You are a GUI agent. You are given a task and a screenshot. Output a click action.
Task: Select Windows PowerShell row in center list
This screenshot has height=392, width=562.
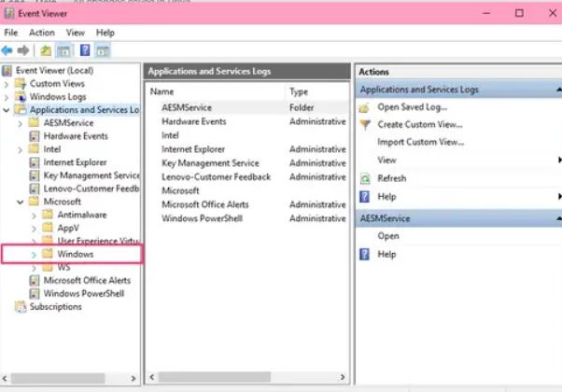point(247,218)
